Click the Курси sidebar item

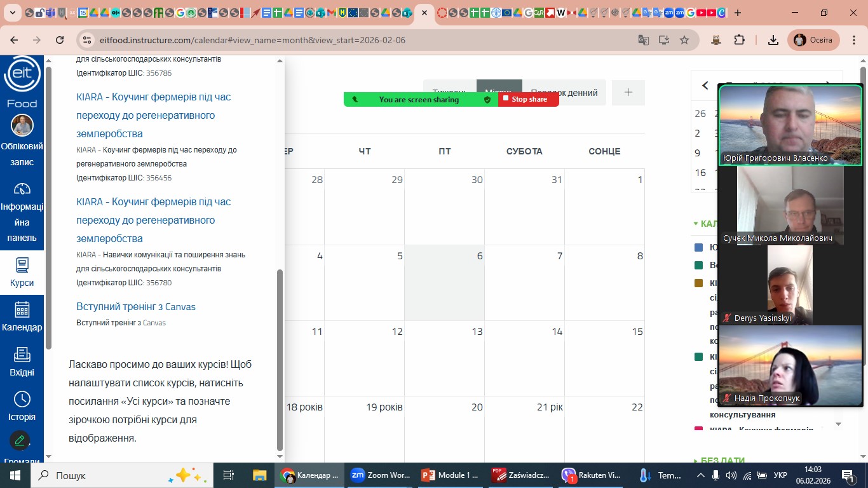point(22,273)
